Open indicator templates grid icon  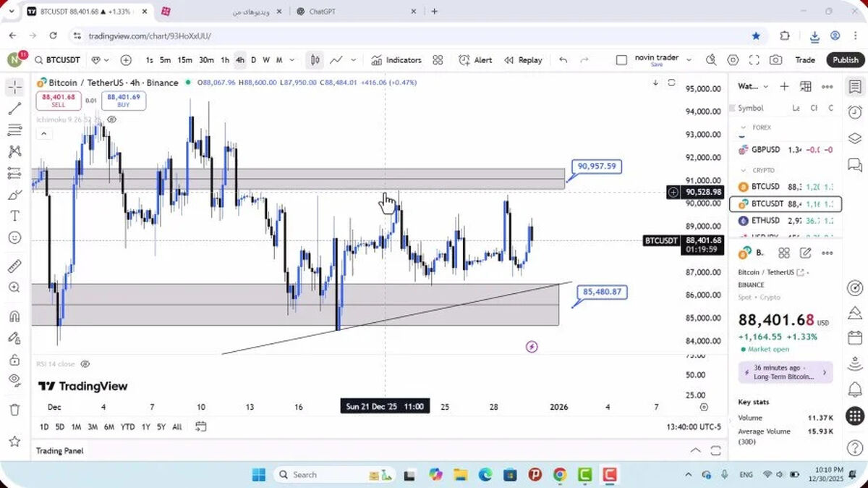(438, 60)
